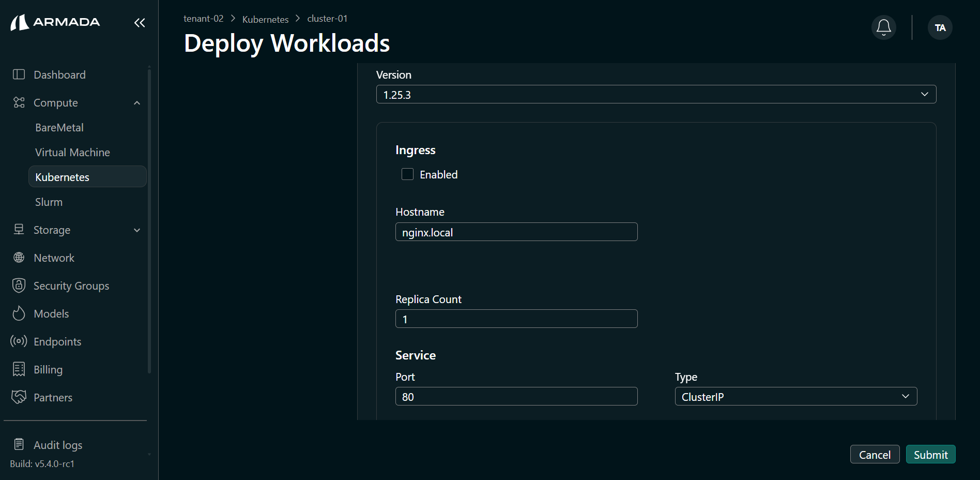The image size is (980, 480).
Task: Click the Billing receipt icon
Action: click(19, 369)
